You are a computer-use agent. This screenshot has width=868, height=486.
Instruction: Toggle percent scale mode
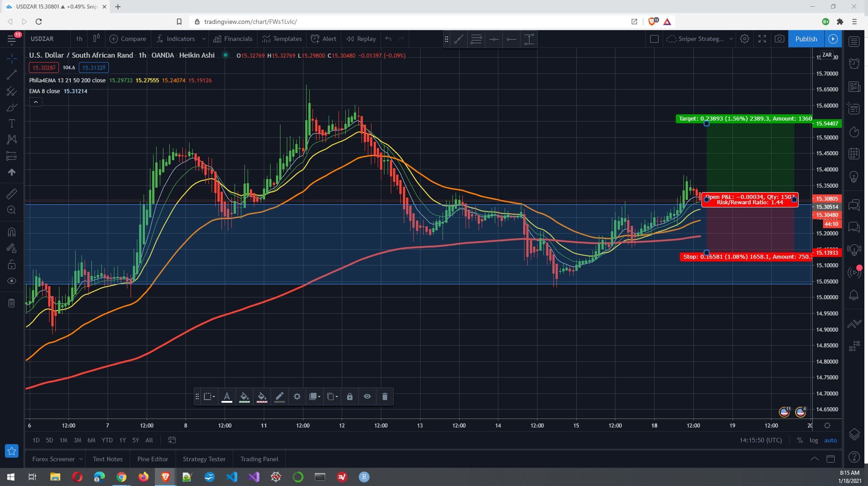pos(800,441)
